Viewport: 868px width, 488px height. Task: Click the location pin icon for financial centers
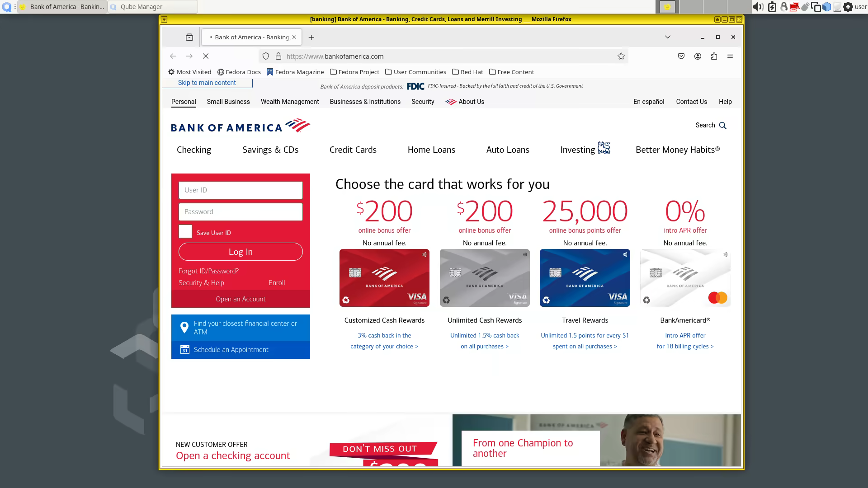click(x=184, y=328)
